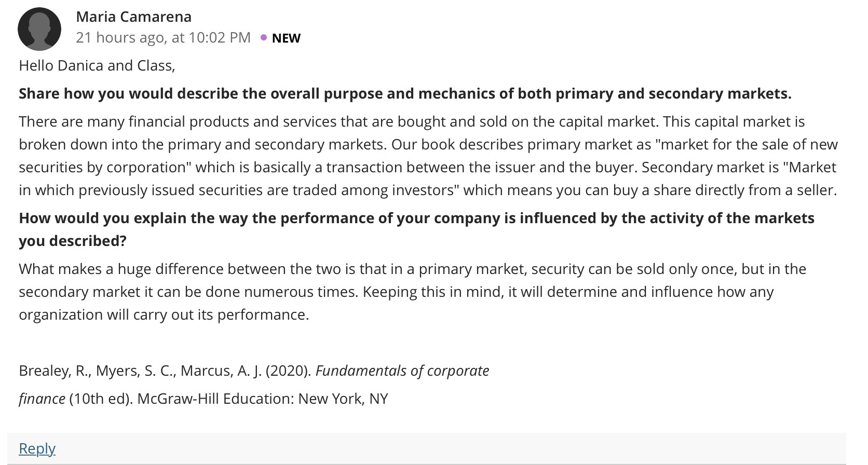Viewport: 868px width, 465px height.
Task: Open the Reply link
Action: coord(37,448)
